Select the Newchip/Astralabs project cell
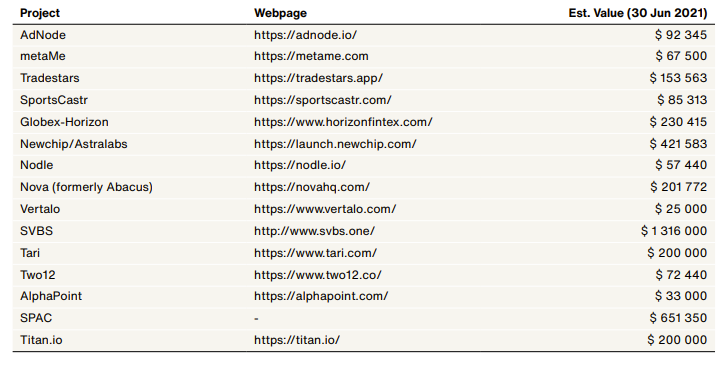This screenshot has width=725, height=368. point(74,144)
